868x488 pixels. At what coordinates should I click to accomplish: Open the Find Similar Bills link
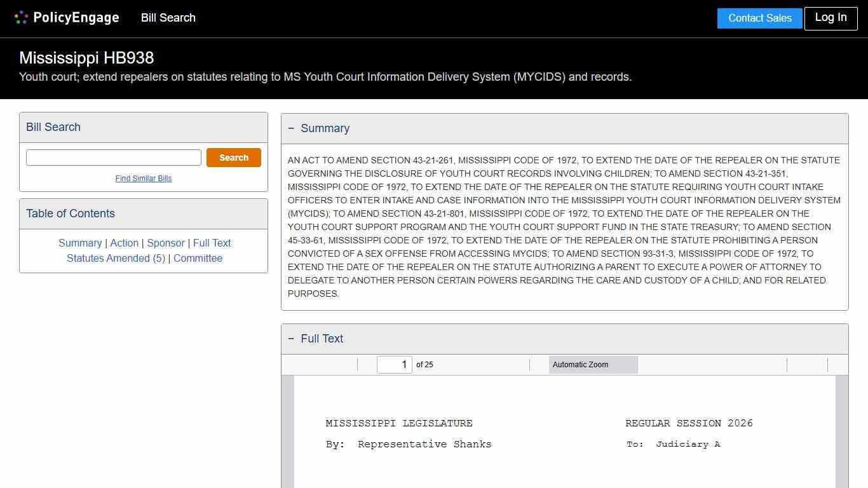(x=143, y=179)
